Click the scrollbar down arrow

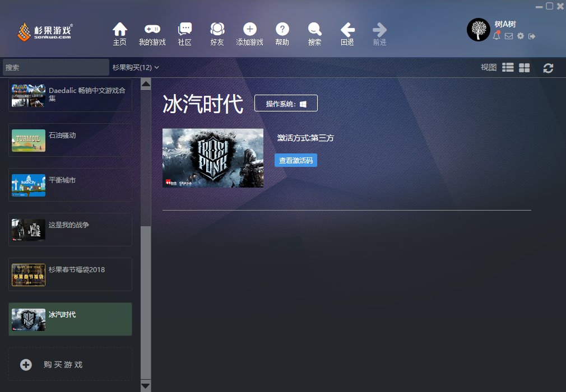click(146, 385)
